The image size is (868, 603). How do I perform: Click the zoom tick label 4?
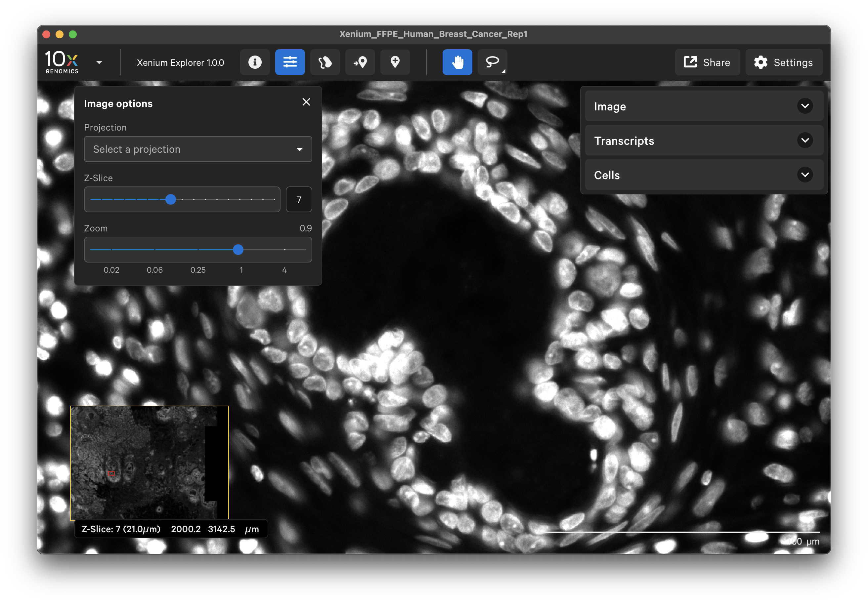point(285,270)
